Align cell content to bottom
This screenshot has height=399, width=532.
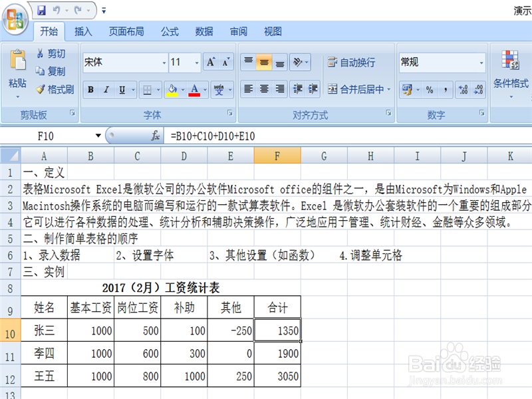click(x=279, y=62)
